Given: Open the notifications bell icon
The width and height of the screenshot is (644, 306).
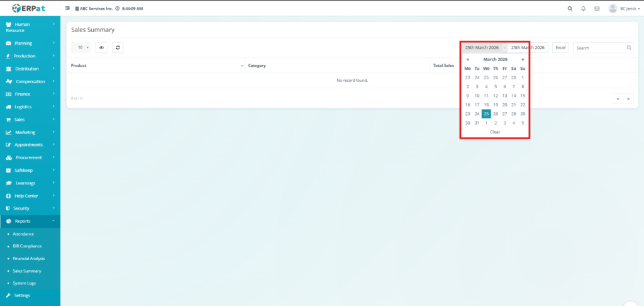Looking at the screenshot, I should coord(584,9).
